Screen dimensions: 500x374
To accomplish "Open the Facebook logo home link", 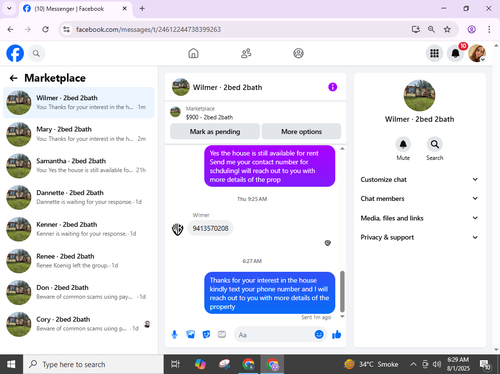I will [15, 53].
